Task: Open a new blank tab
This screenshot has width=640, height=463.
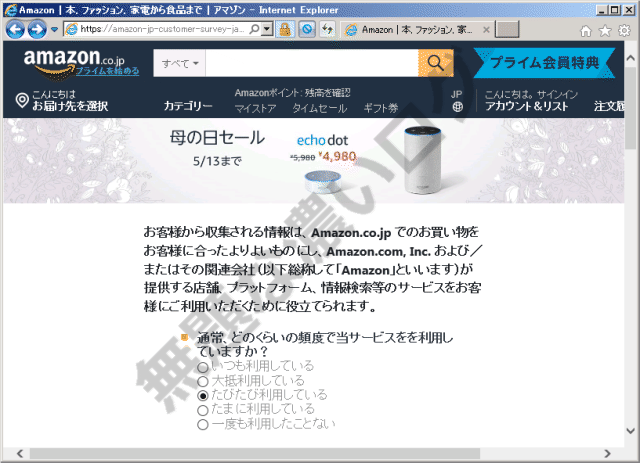Action: coord(507,29)
